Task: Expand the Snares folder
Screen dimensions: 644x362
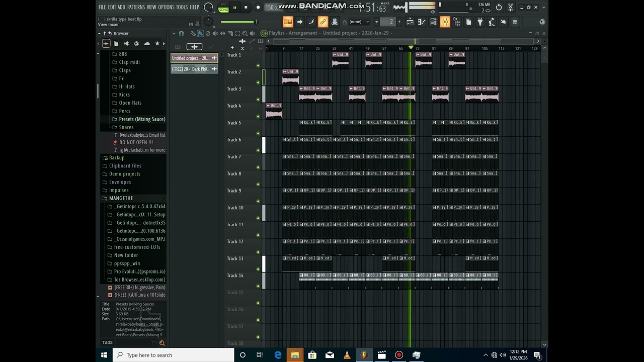Action: pos(126,127)
